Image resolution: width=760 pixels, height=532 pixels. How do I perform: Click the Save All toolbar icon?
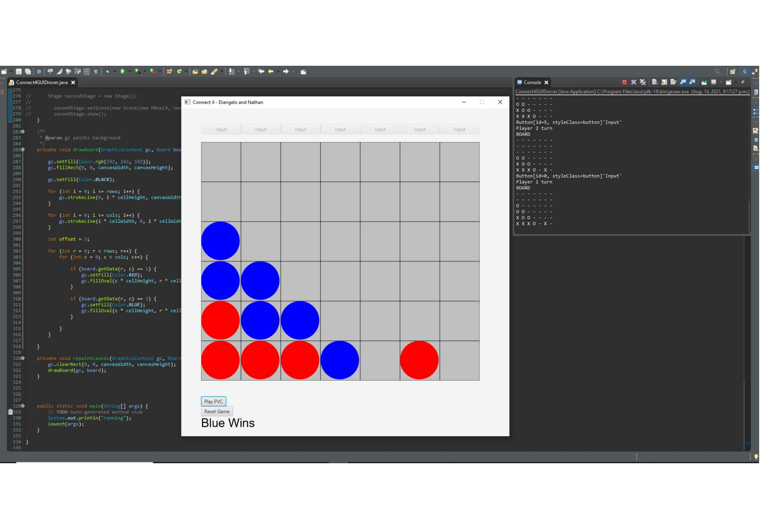click(x=28, y=72)
